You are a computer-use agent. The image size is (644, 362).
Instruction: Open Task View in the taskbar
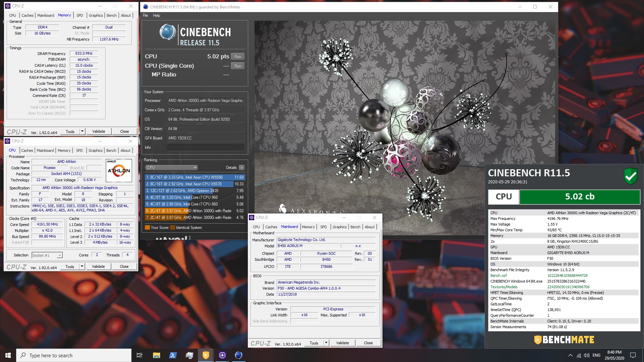(x=140, y=355)
